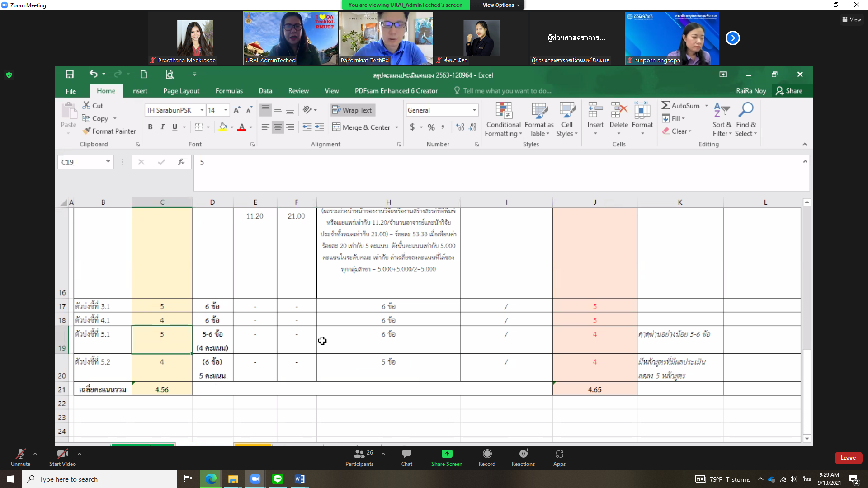868x488 pixels.
Task: Open Zoom Chat panel
Action: pos(406,458)
